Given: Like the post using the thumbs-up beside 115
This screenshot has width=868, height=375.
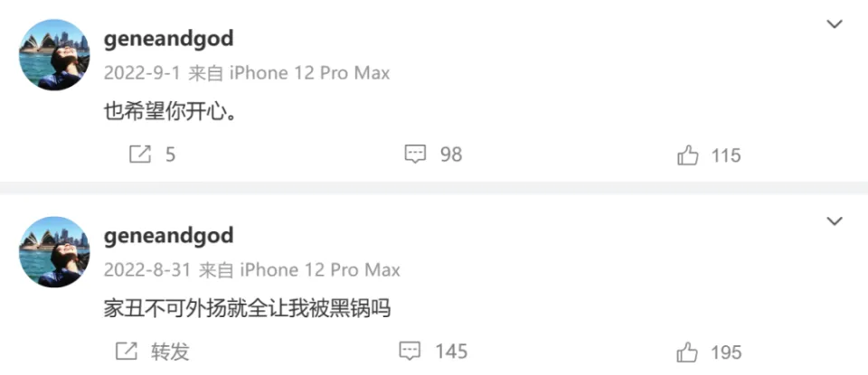Looking at the screenshot, I should (687, 155).
